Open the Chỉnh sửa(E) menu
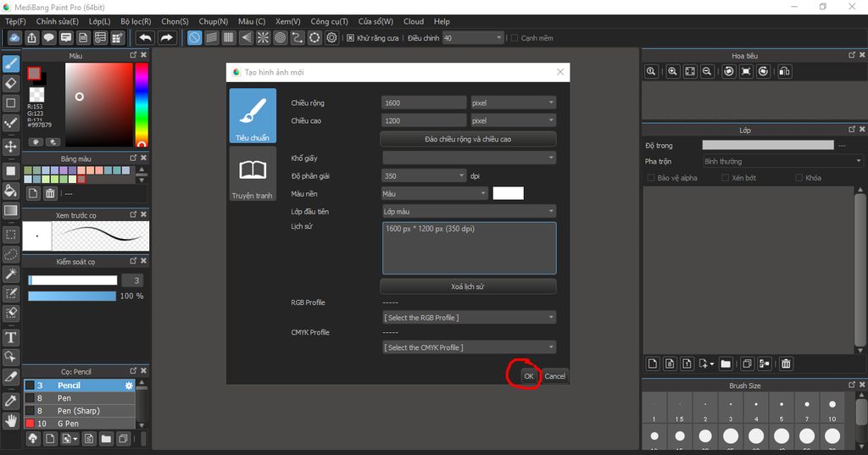 58,21
